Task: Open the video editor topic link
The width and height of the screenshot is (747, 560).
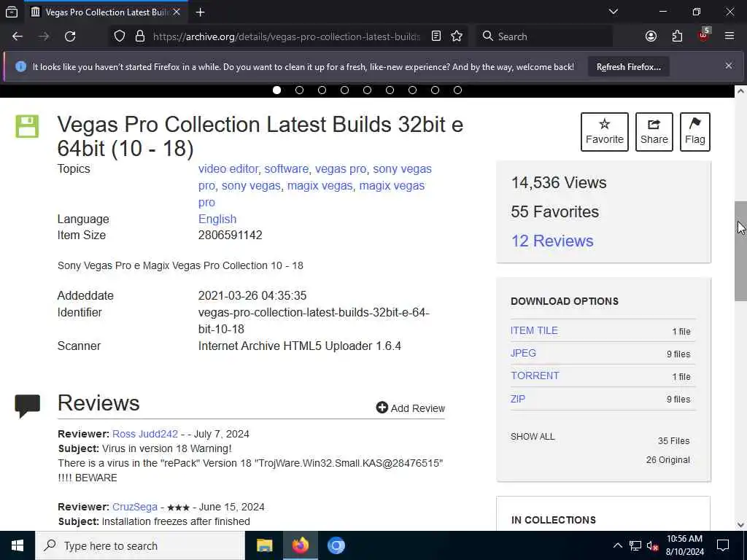Action: [x=228, y=169]
